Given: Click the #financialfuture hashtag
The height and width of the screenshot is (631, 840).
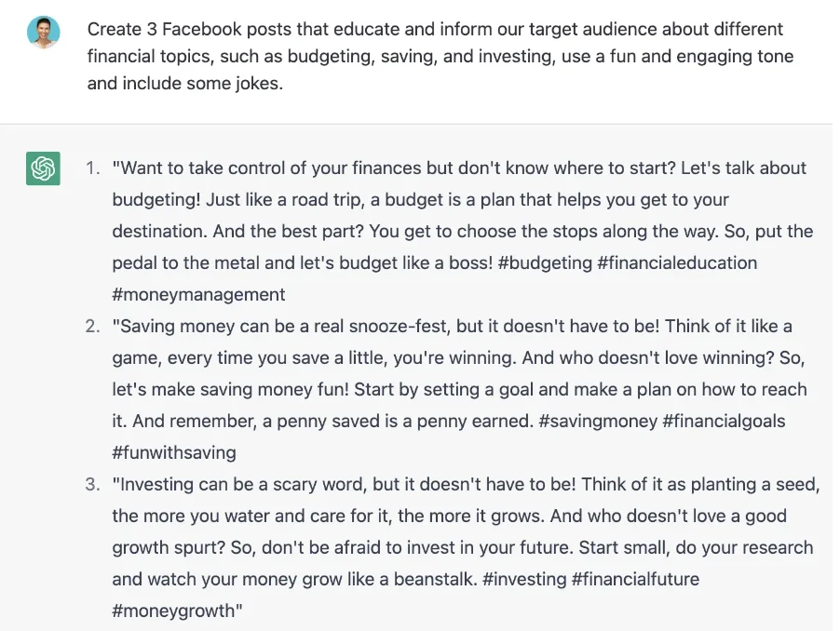Looking at the screenshot, I should click(x=635, y=579).
